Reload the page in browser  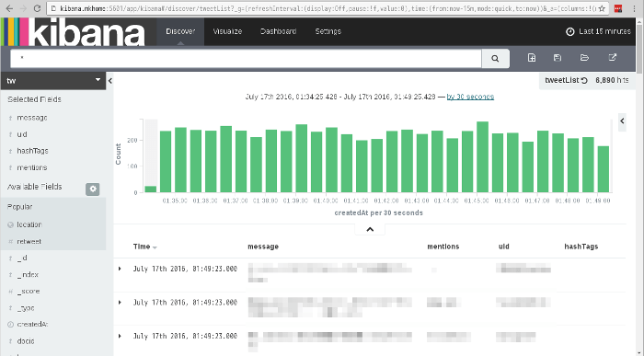coord(37,8)
